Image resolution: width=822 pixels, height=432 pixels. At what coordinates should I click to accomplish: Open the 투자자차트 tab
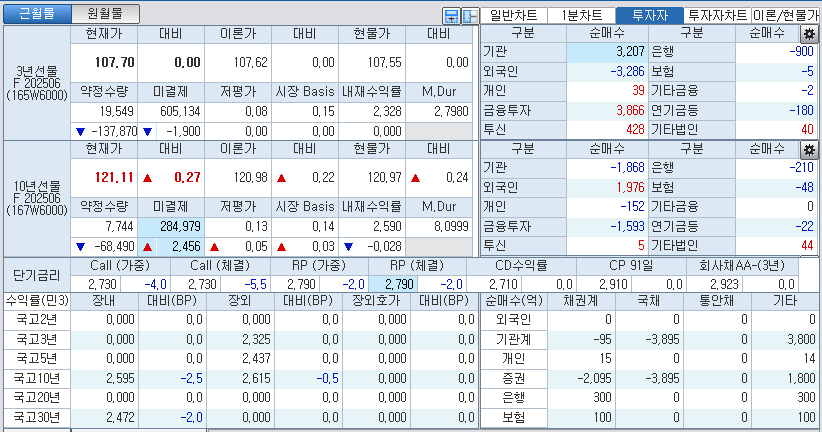717,15
